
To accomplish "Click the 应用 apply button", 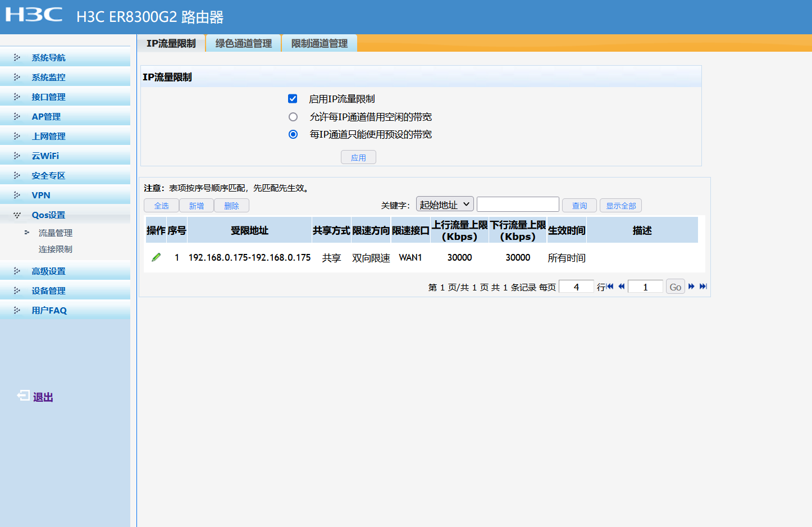I will [358, 157].
